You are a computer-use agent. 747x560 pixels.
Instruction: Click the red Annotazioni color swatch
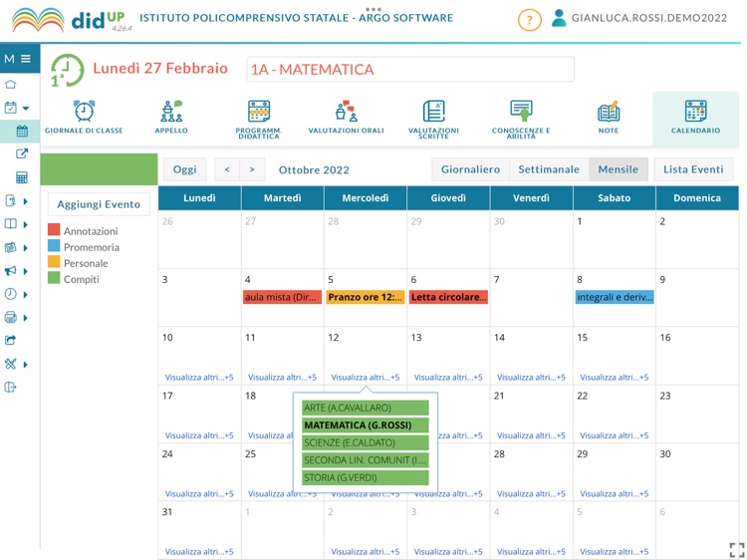coord(54,230)
